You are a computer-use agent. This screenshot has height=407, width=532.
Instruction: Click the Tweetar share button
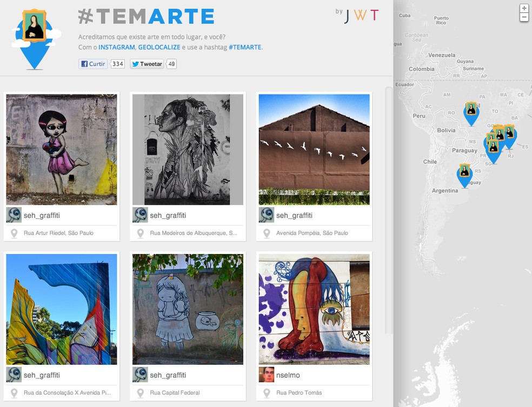pyautogui.click(x=146, y=64)
